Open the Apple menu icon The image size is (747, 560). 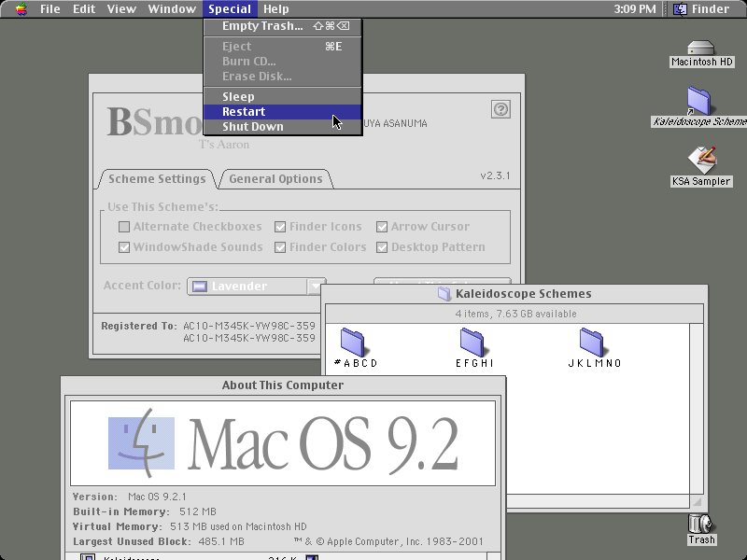click(21, 9)
